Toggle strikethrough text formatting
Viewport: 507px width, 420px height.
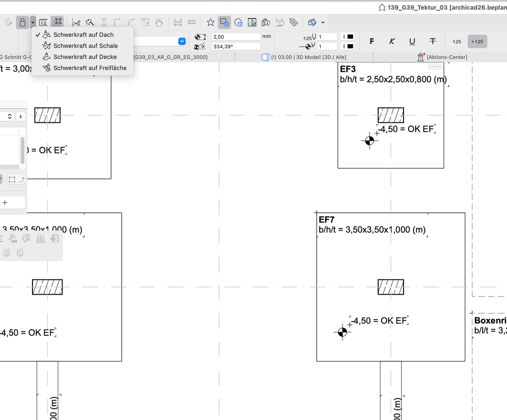point(432,41)
